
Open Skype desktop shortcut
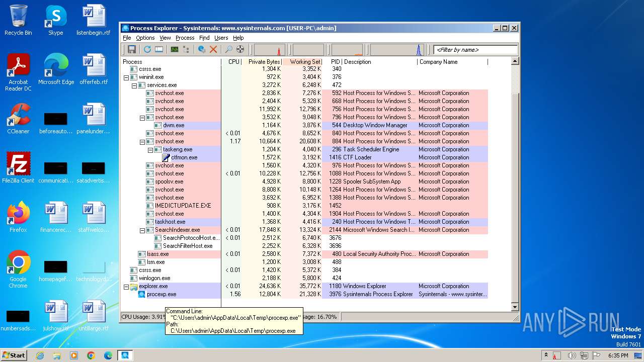[55, 21]
